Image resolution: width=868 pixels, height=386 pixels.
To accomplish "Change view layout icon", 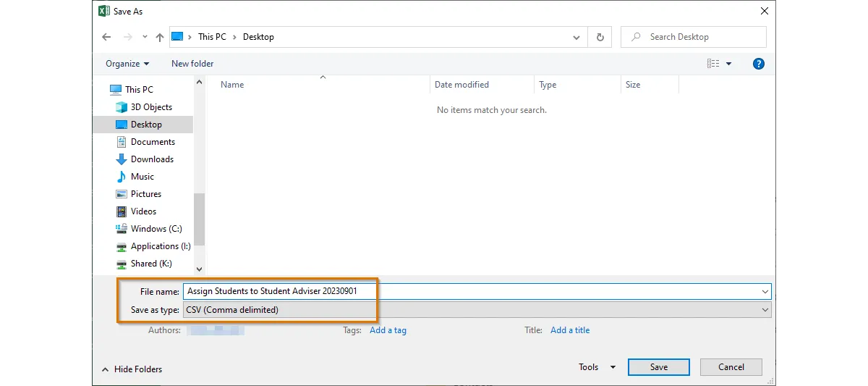I will (x=713, y=64).
